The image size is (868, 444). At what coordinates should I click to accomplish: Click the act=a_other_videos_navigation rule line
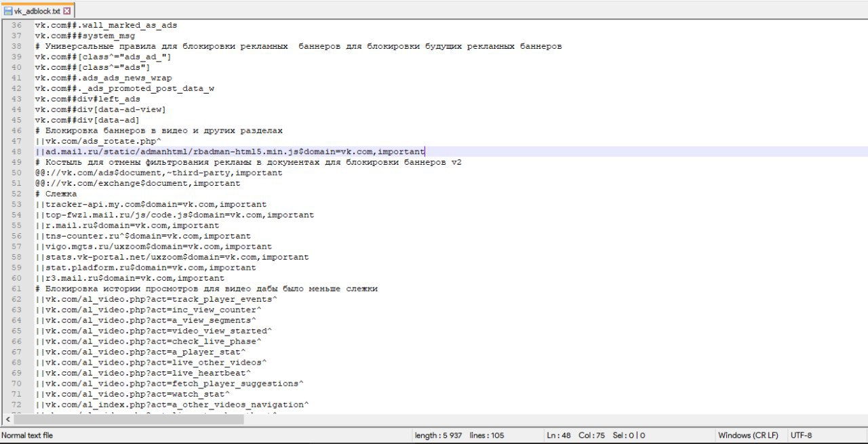(172, 405)
